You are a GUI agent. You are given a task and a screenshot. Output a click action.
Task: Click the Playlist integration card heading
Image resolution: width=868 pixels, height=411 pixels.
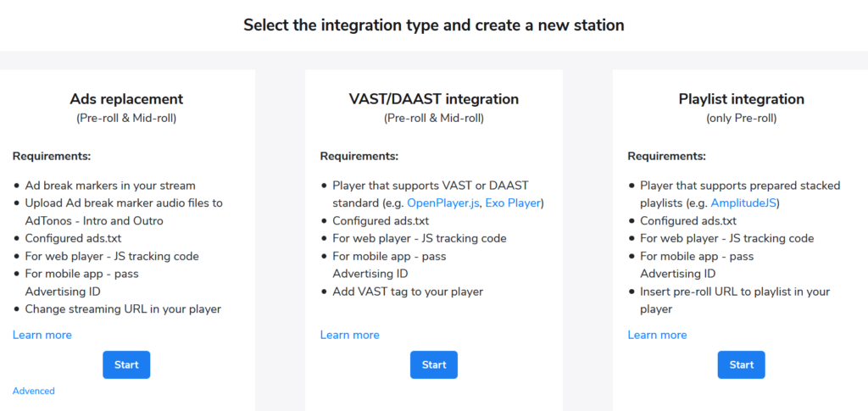pyautogui.click(x=741, y=99)
